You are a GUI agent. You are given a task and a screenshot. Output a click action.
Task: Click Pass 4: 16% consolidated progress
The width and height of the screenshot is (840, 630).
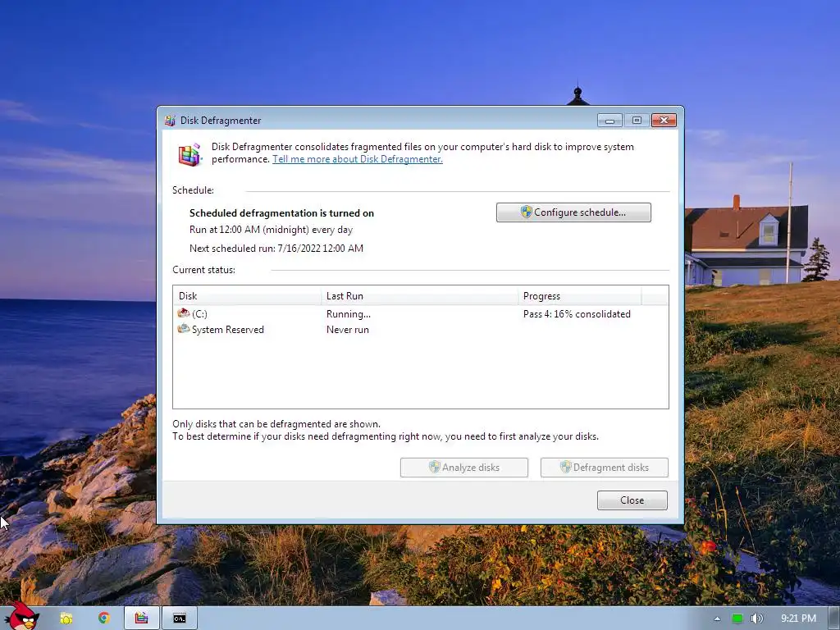click(577, 314)
